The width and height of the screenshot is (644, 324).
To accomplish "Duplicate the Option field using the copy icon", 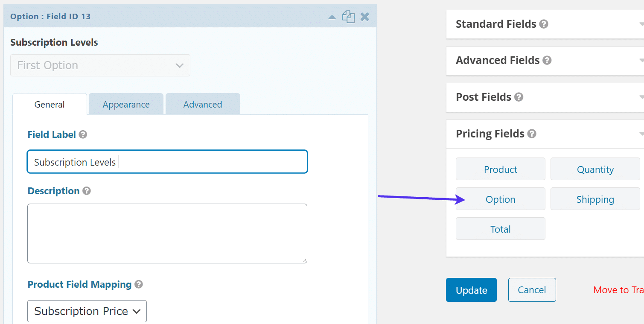I will tap(348, 17).
